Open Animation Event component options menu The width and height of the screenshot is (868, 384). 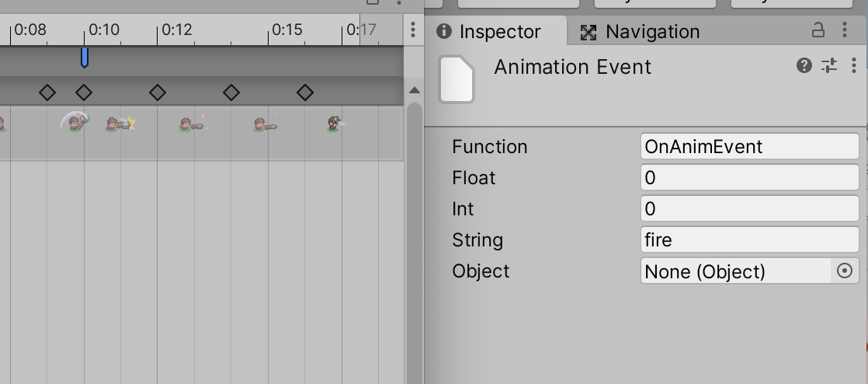(854, 65)
